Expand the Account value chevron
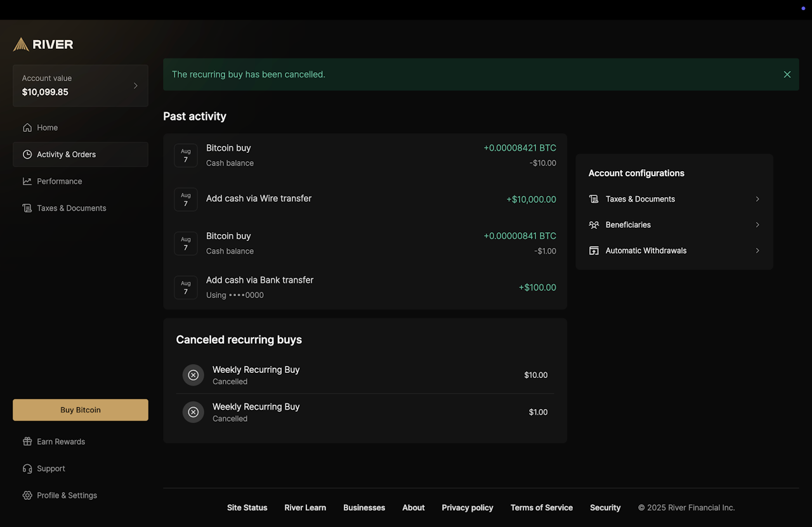This screenshot has width=812, height=527. pos(135,86)
